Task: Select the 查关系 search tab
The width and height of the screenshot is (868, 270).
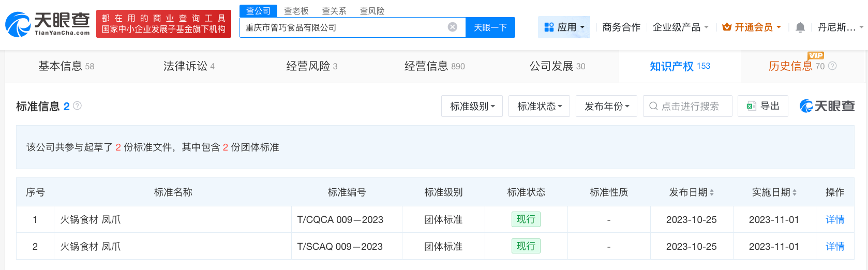Action: (x=334, y=11)
